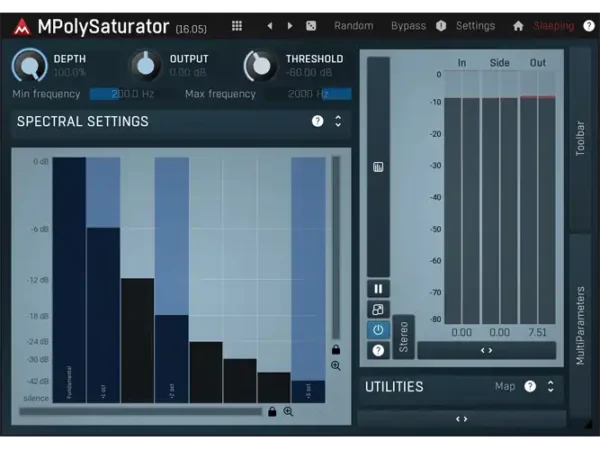Image resolution: width=600 pixels, height=450 pixels.
Task: Click the Depth value 100.0%
Action: click(70, 72)
